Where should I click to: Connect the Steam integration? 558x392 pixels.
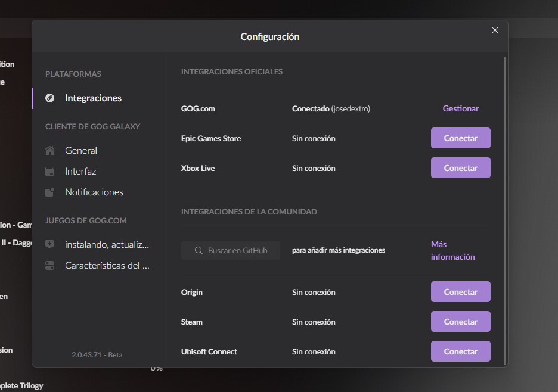460,322
